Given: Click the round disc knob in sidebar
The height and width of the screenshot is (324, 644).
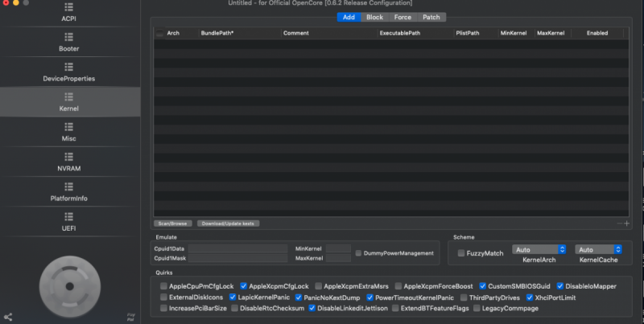Looking at the screenshot, I should 70,286.
